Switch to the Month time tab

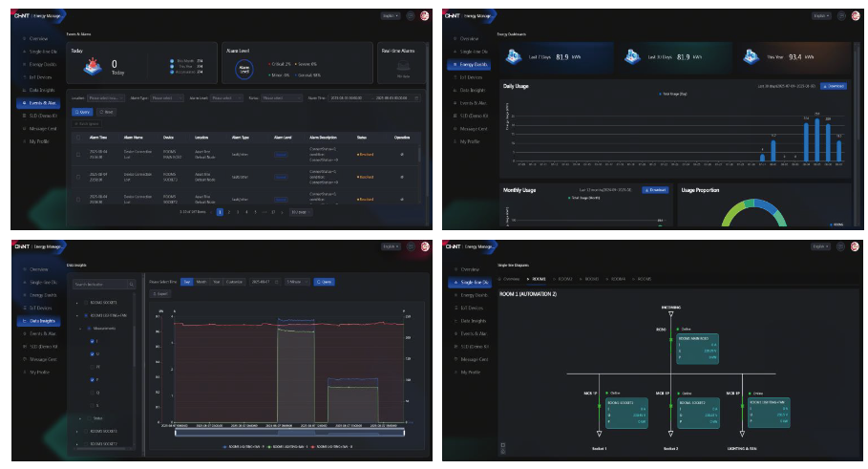(201, 282)
